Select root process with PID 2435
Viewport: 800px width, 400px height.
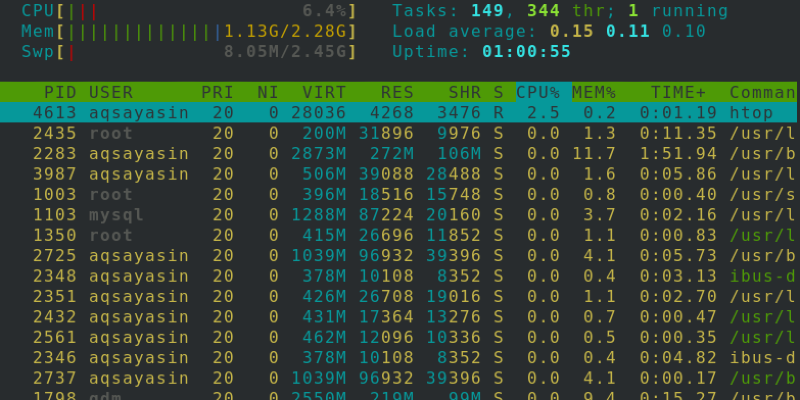pyautogui.click(x=400, y=133)
